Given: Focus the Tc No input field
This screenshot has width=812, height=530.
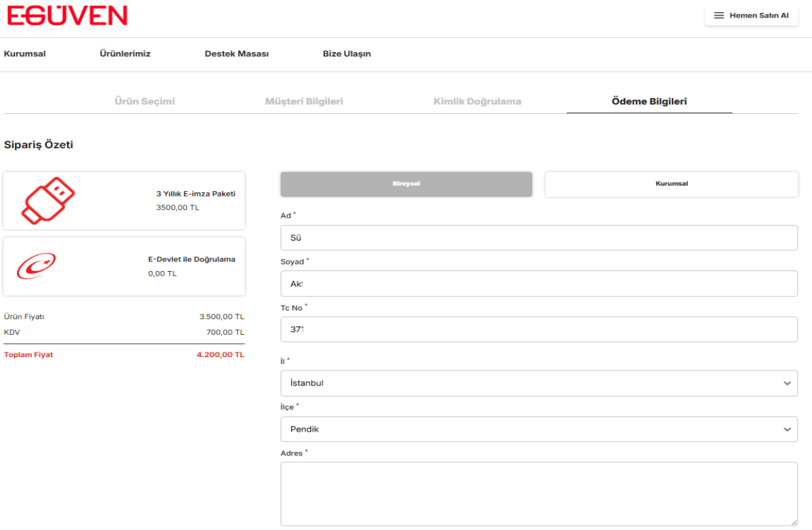Looking at the screenshot, I should coord(538,329).
